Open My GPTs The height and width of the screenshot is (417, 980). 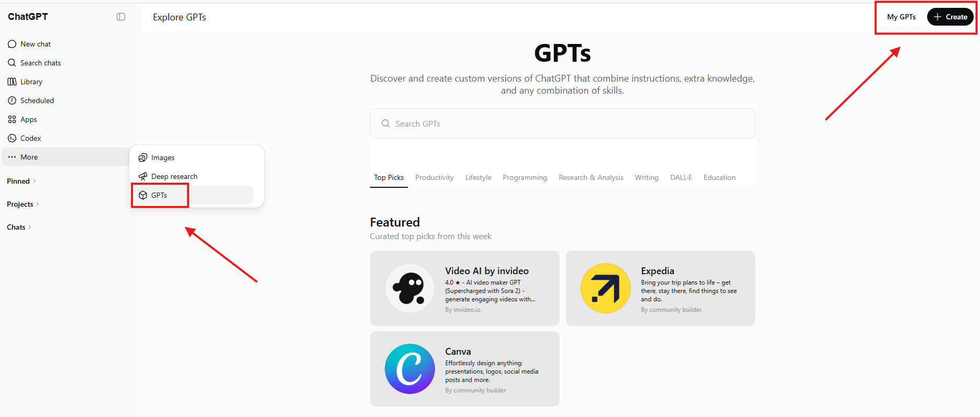(x=901, y=17)
